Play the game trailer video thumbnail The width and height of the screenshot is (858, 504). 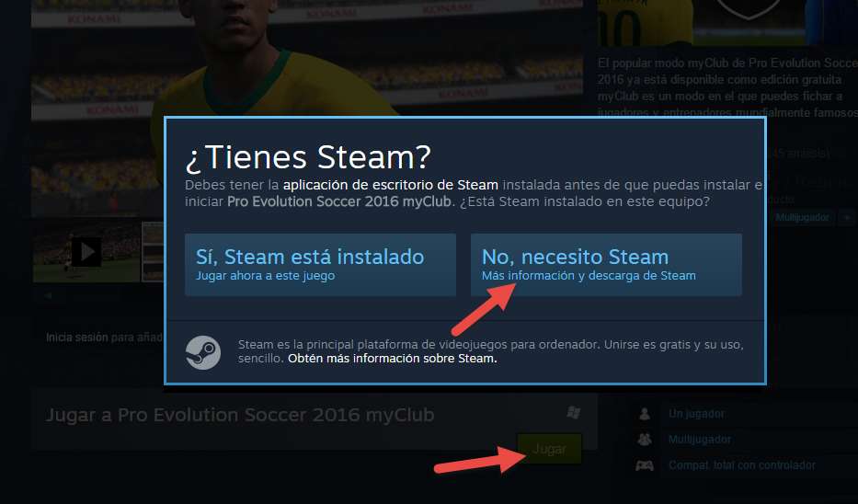[x=86, y=252]
